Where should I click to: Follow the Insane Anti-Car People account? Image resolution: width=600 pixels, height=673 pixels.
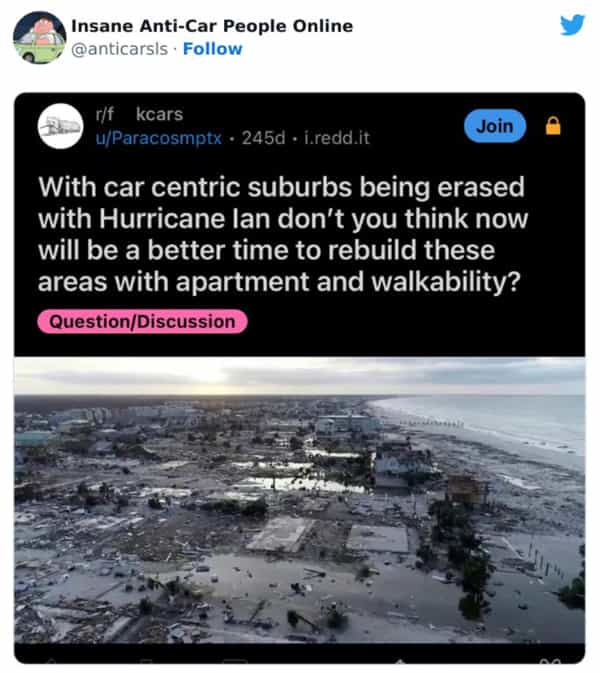point(212,49)
